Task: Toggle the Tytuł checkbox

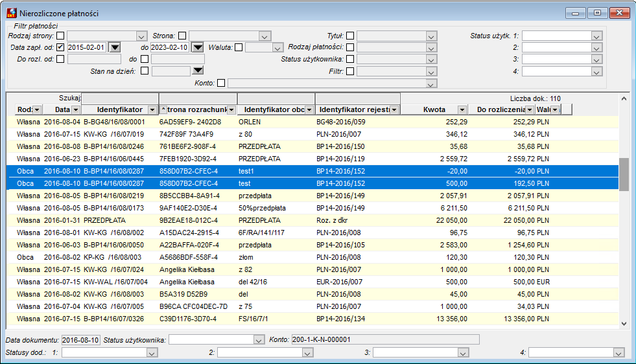Action: point(350,36)
